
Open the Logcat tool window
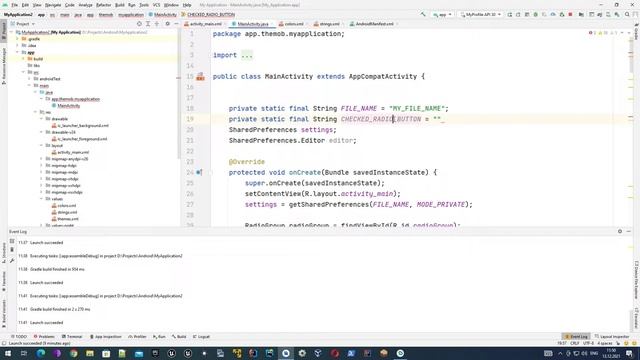(201, 337)
